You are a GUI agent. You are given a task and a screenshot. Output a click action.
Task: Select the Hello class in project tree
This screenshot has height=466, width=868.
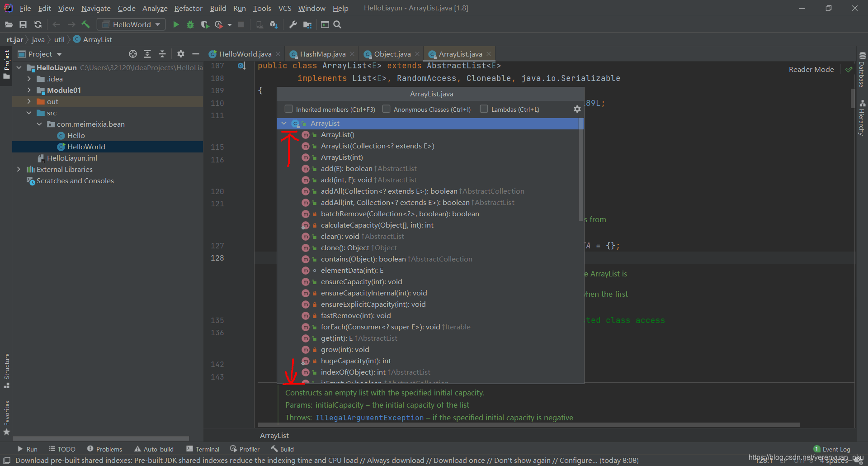76,135
